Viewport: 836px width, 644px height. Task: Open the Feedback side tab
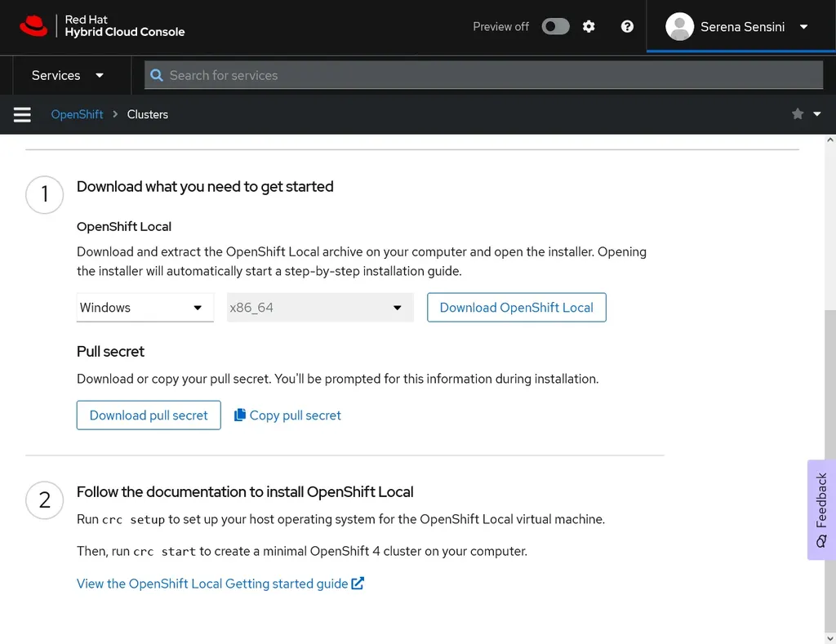coord(821,509)
